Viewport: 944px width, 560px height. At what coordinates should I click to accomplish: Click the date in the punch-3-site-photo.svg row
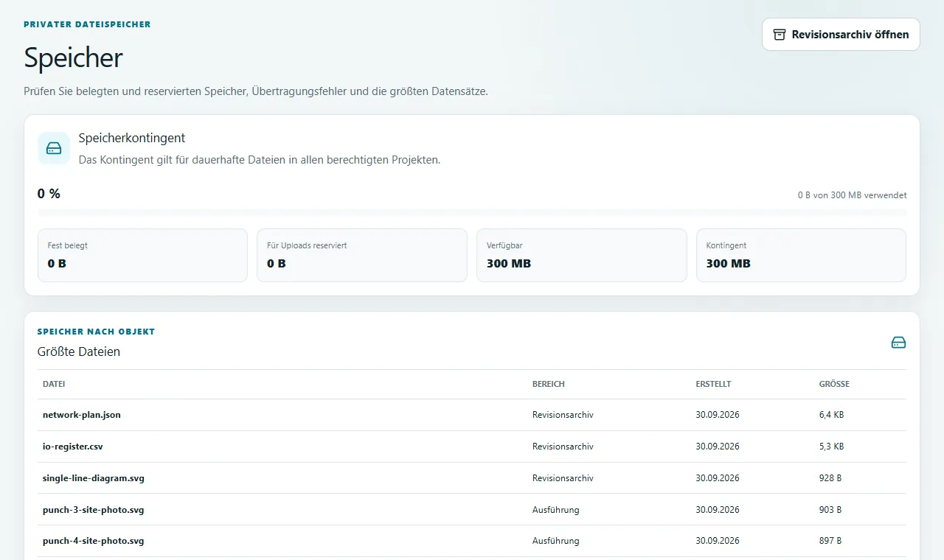[x=718, y=509]
